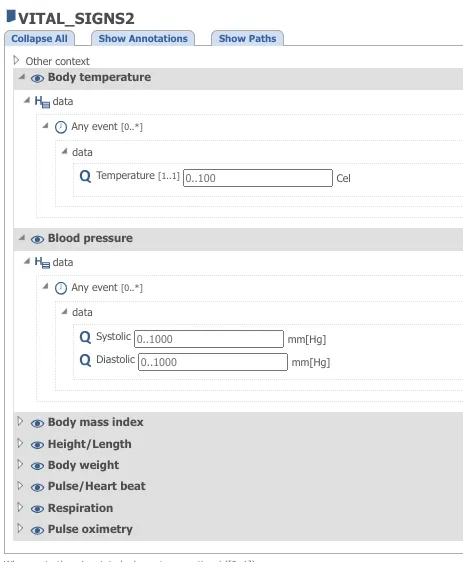Click the blue template icon beside VITAL_SIGNS2
This screenshot has width=463, height=562.
pyautogui.click(x=11, y=16)
